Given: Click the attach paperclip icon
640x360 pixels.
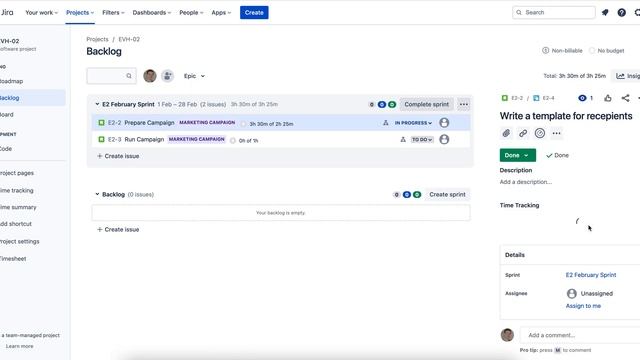Looking at the screenshot, I should (x=506, y=133).
